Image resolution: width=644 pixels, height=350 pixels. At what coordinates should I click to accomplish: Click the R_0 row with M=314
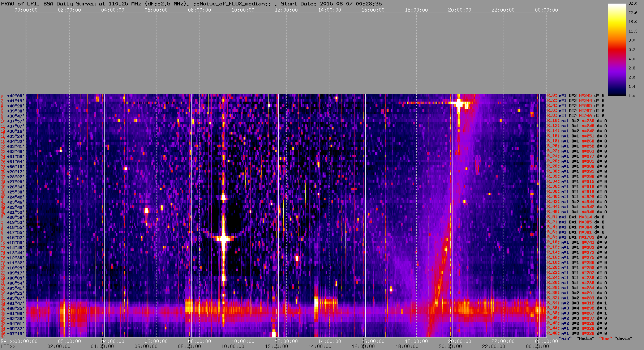coord(576,217)
